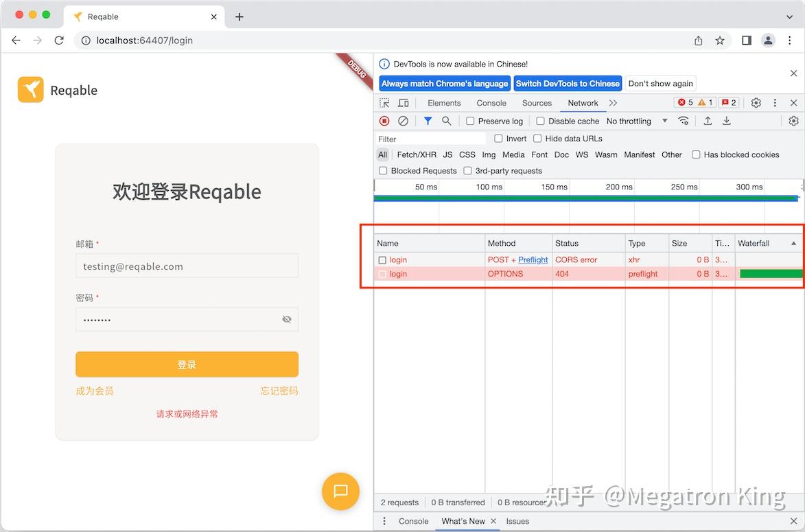Viewport: 805px width, 532px height.
Task: Enable the Preserve log checkbox
Action: tap(470, 121)
